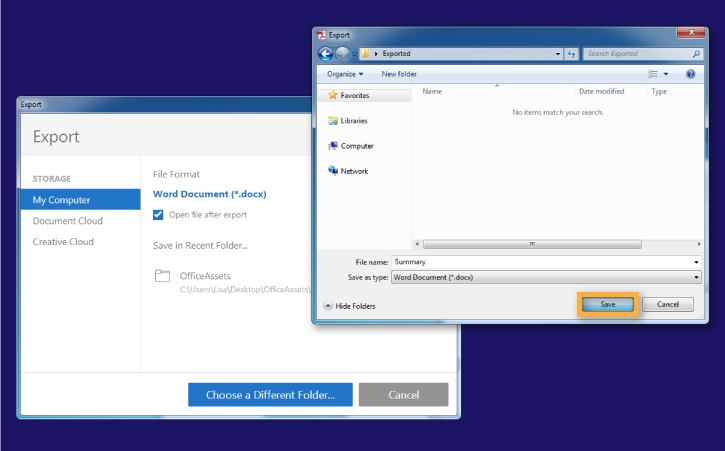Click the change view icon
Image resolution: width=725 pixels, height=451 pixels.
[x=653, y=74]
